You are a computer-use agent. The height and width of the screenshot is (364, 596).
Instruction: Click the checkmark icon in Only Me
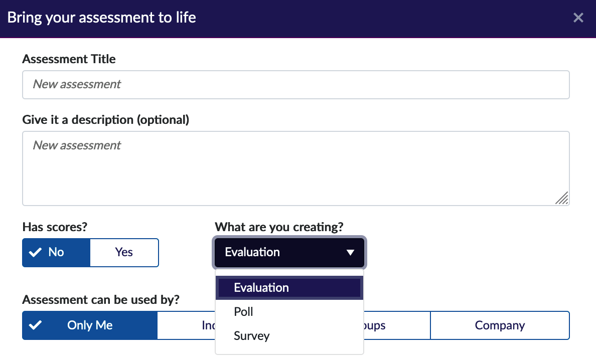35,325
